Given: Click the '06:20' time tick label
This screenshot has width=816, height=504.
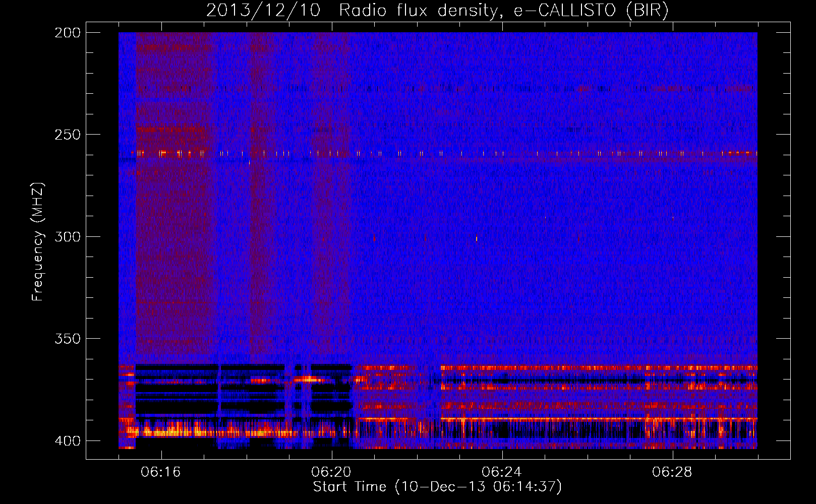Looking at the screenshot, I should (x=331, y=472).
